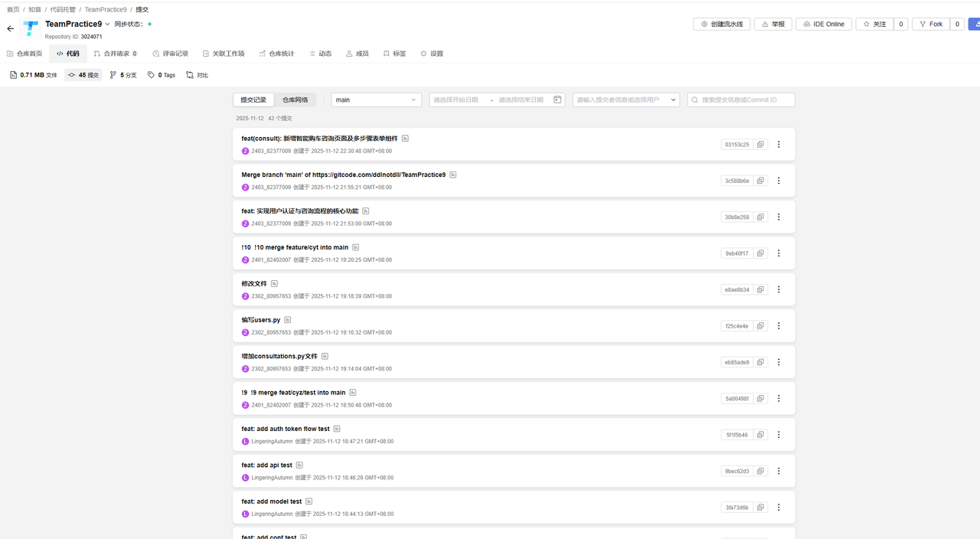
Task: Copy commit ID 03153c25
Action: coord(760,144)
